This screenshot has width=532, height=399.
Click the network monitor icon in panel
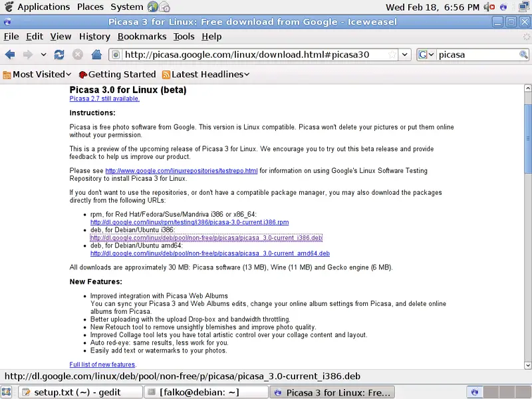coord(524,7)
